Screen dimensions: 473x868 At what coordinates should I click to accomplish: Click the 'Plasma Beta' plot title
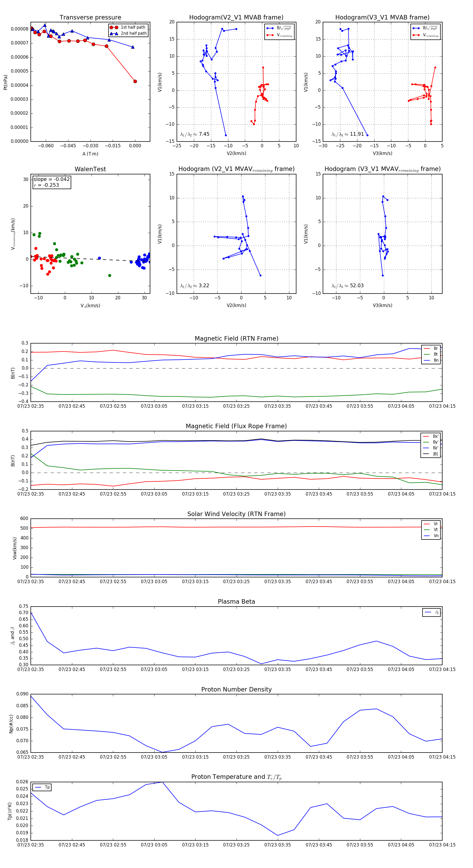[x=236, y=602]
